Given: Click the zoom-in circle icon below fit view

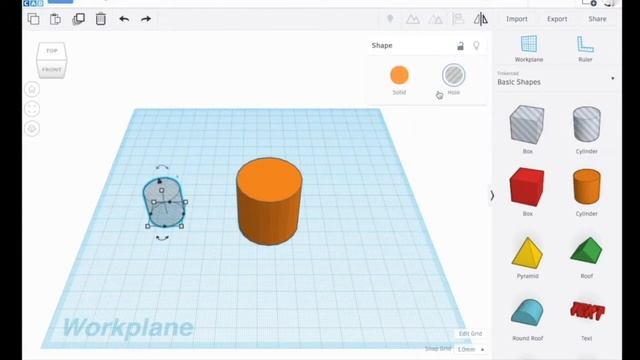Looking at the screenshot, I should pyautogui.click(x=32, y=129).
